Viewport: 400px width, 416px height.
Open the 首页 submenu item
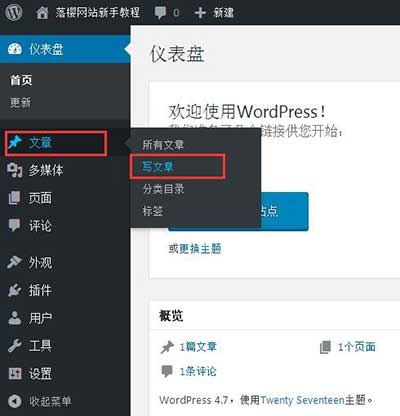coord(21,80)
